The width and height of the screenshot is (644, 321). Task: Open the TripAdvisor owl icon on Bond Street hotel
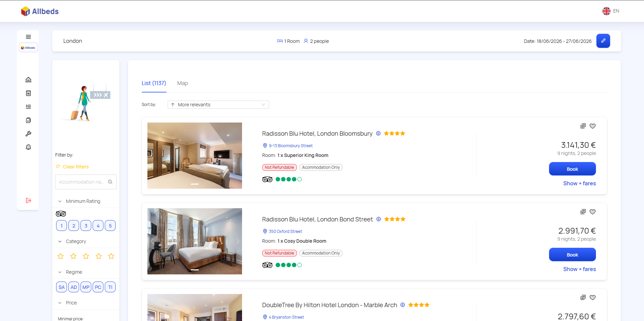(x=267, y=265)
